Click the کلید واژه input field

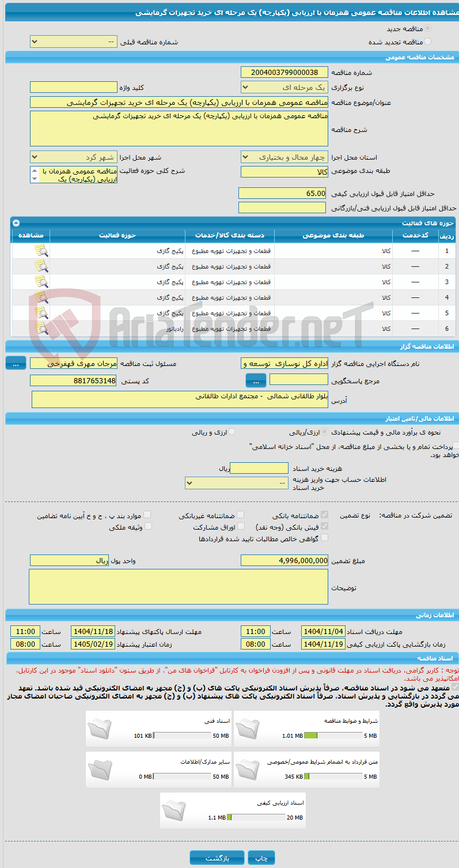pos(73,88)
